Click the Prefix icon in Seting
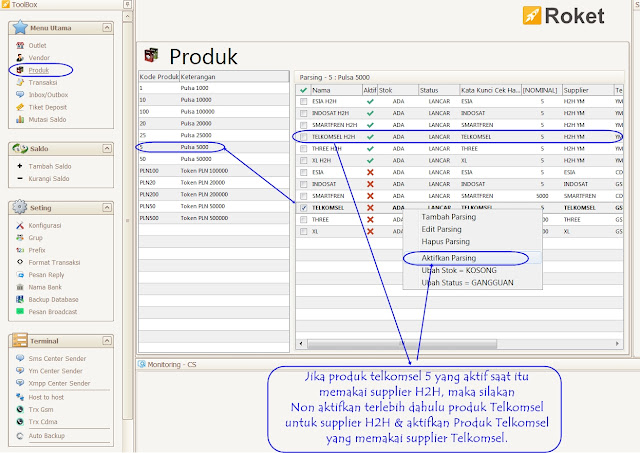 click(x=20, y=250)
